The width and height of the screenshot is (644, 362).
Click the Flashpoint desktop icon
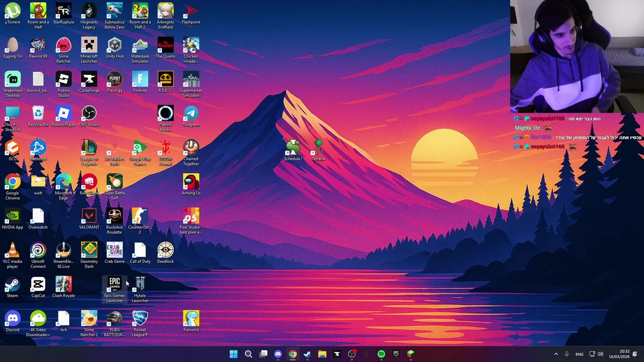[191, 14]
